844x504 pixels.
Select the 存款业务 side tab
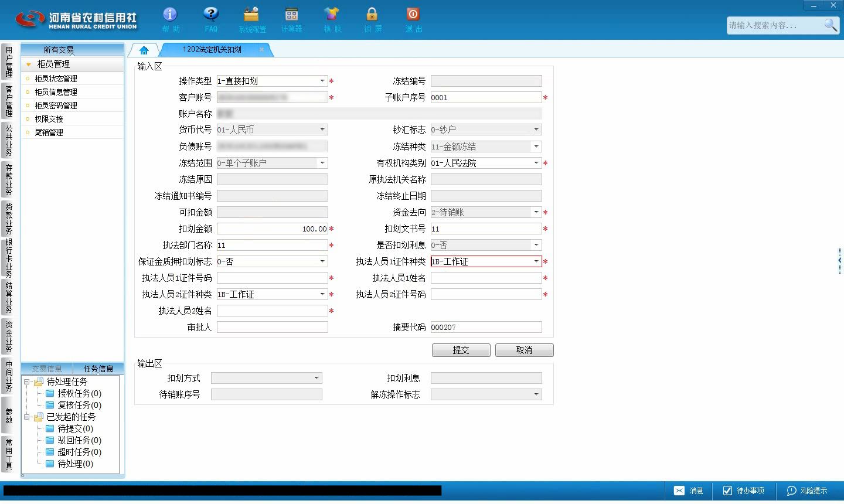(x=9, y=179)
